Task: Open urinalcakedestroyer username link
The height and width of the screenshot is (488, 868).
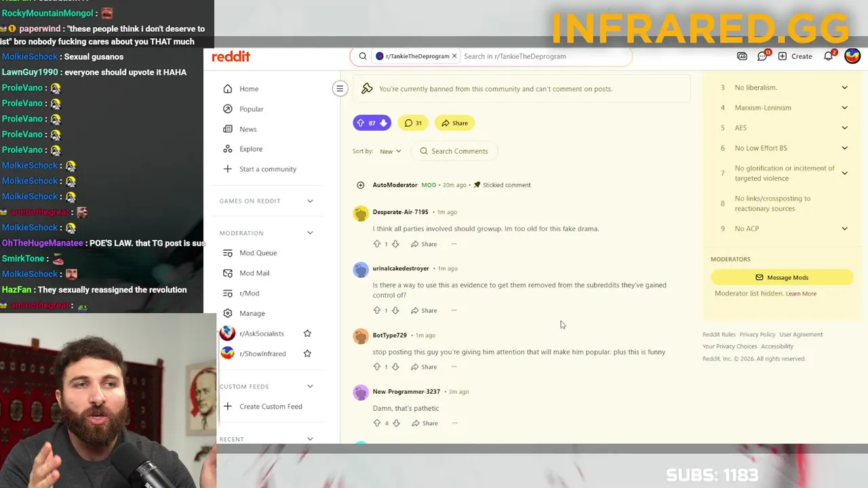Action: 400,268
